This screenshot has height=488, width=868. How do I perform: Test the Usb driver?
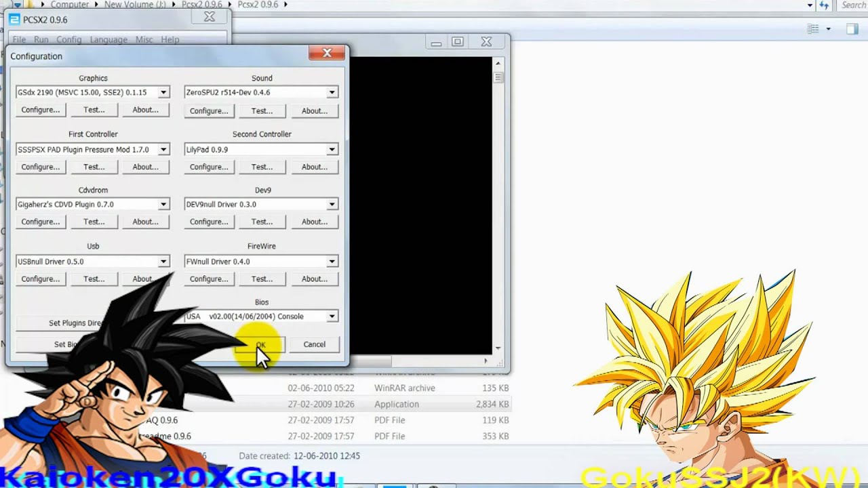pos(94,279)
